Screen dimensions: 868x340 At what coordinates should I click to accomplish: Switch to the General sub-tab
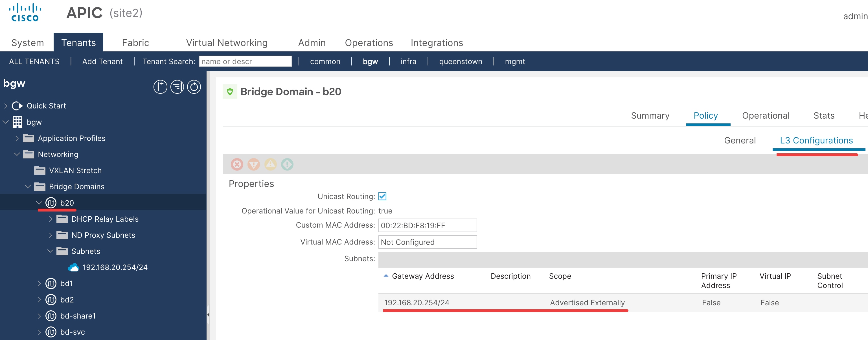coord(740,141)
